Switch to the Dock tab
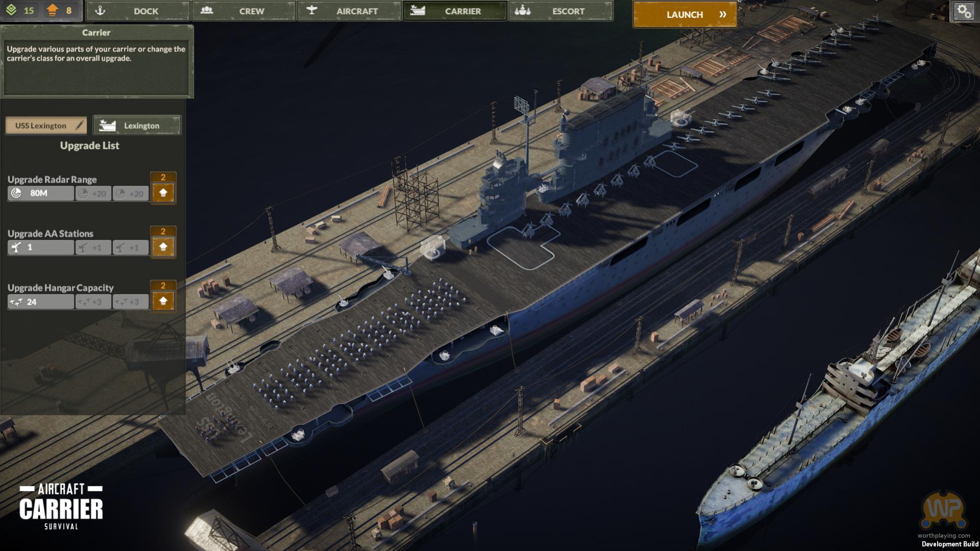 [x=138, y=11]
